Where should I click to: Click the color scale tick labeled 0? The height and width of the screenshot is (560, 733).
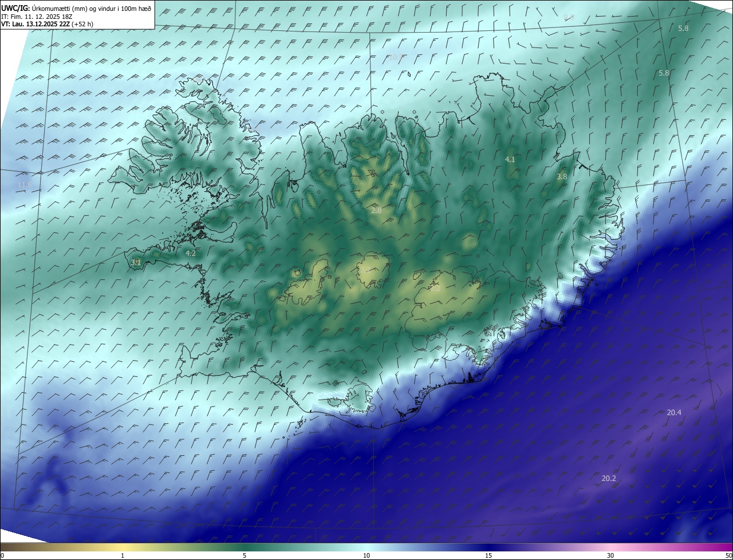[2, 555]
